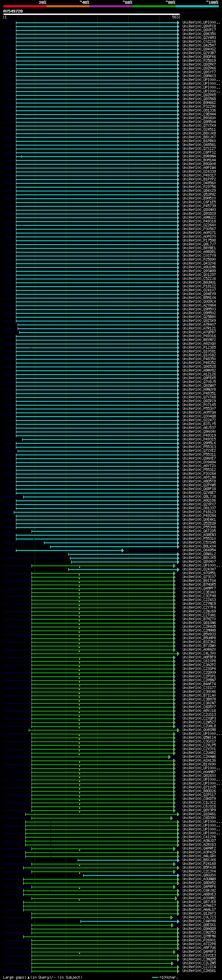
Task: Select the UniRef100_B3Z3K2 label
Action: pos(199,642)
